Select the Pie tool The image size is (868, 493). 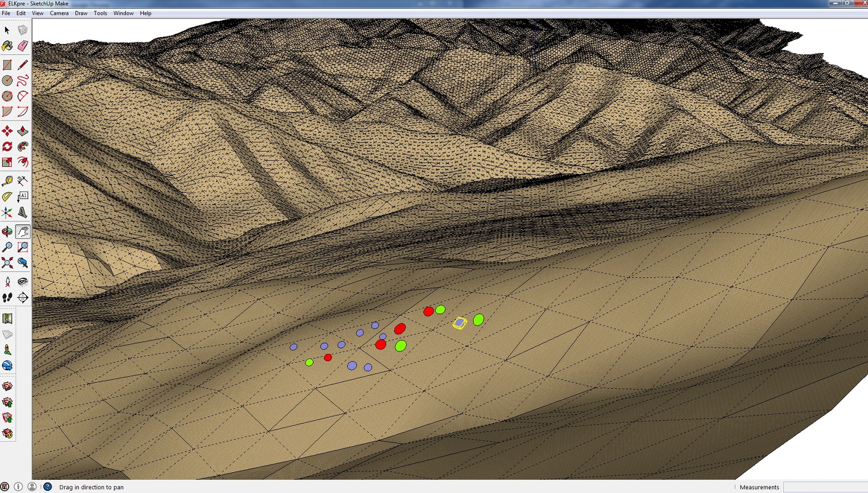click(7, 112)
